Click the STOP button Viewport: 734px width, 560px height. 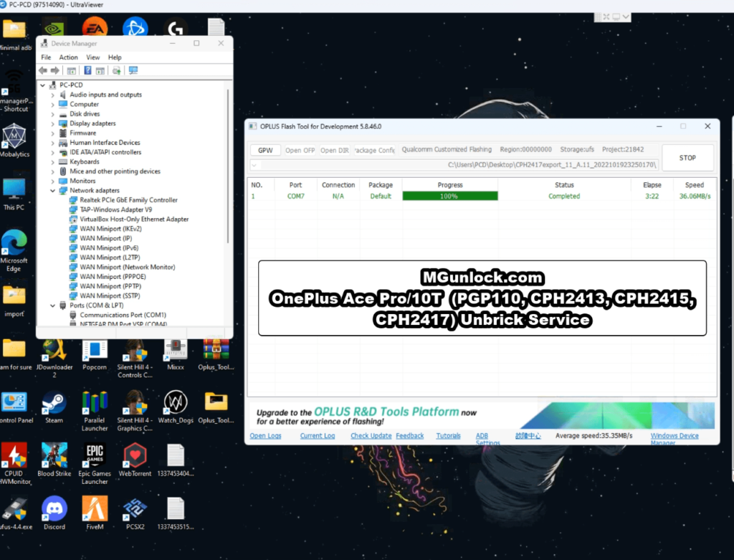[687, 158]
